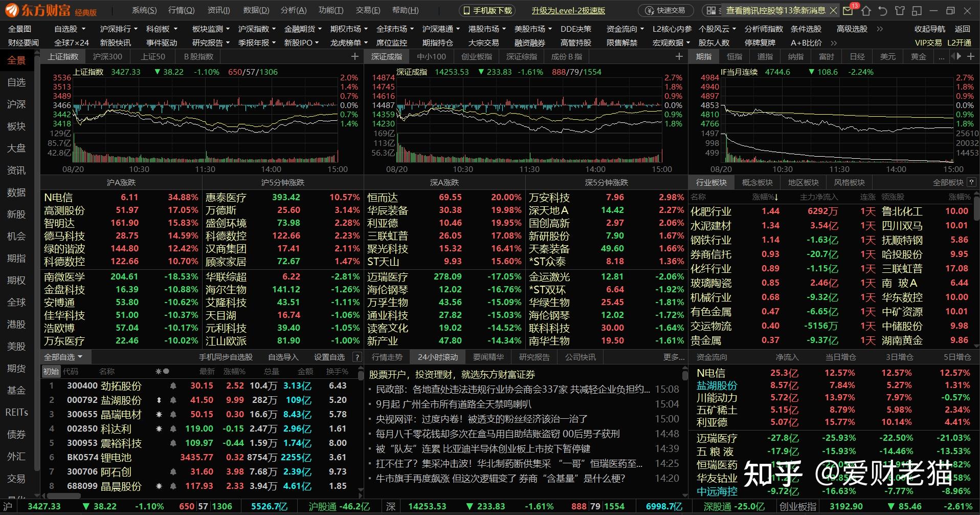This screenshot has width=980, height=515.
Task: Click the 手机版下载 button
Action: coord(487,10)
